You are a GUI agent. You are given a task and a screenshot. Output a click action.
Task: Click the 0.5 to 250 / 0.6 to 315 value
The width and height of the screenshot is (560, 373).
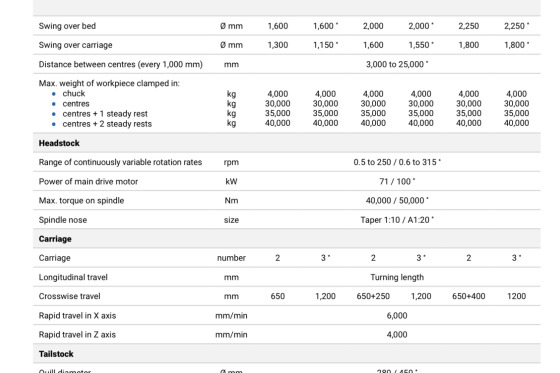coord(397,162)
